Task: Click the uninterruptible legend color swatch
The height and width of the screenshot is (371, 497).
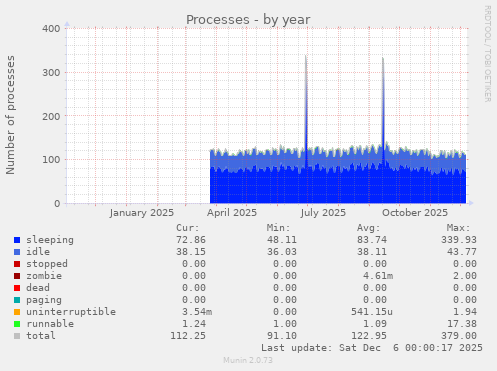Action: (x=17, y=312)
